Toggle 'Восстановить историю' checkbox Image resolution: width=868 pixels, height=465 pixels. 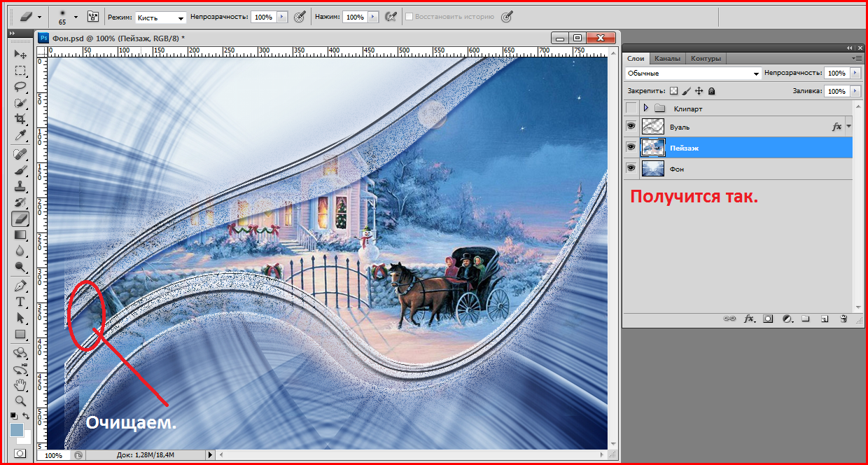point(409,16)
